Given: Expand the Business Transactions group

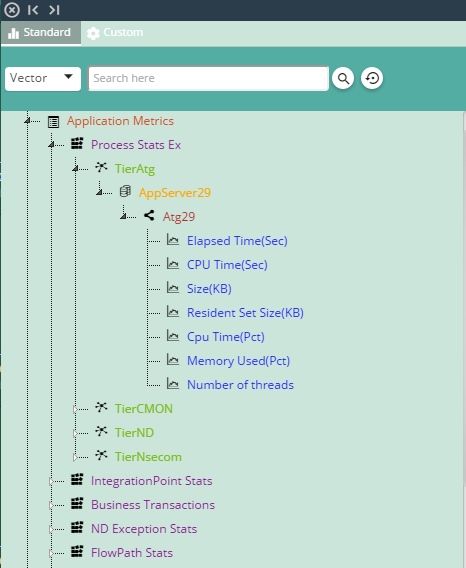Looking at the screenshot, I should (x=51, y=505).
